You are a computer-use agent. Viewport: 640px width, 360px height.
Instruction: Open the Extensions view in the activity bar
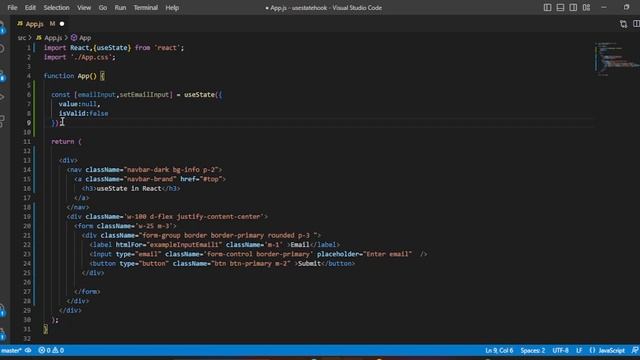pyautogui.click(x=2, y=121)
